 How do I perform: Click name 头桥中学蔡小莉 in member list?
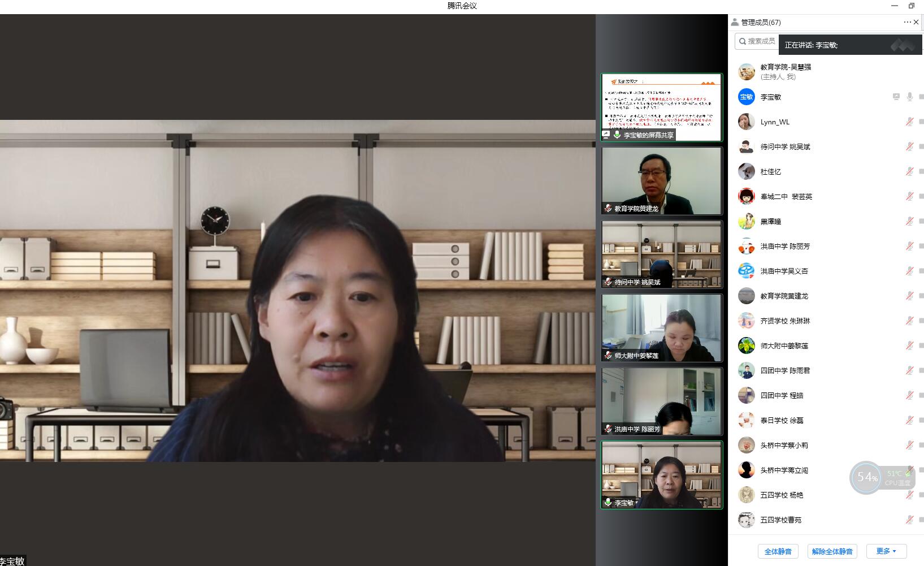[784, 445]
